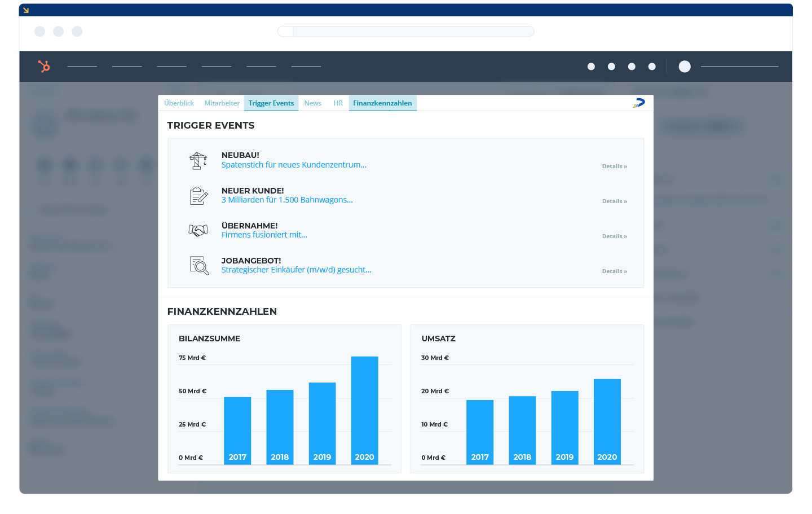Click the crane icon beside the NEUBAU event

click(x=198, y=161)
